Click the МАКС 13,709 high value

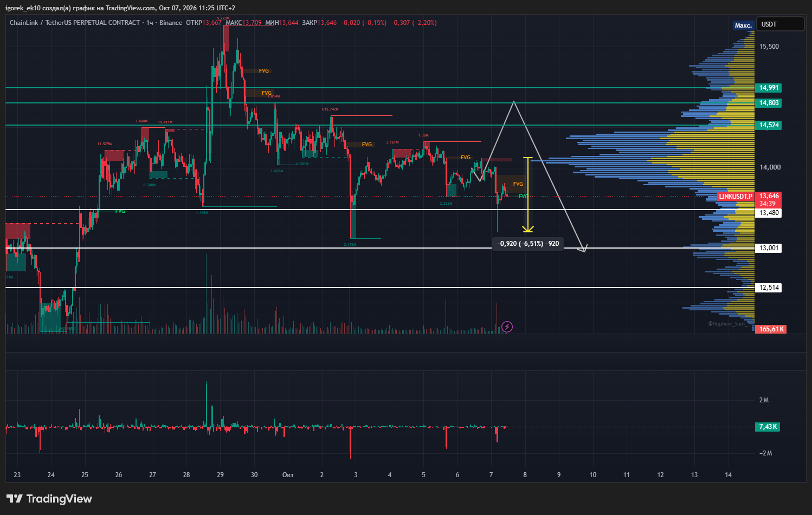click(243, 23)
